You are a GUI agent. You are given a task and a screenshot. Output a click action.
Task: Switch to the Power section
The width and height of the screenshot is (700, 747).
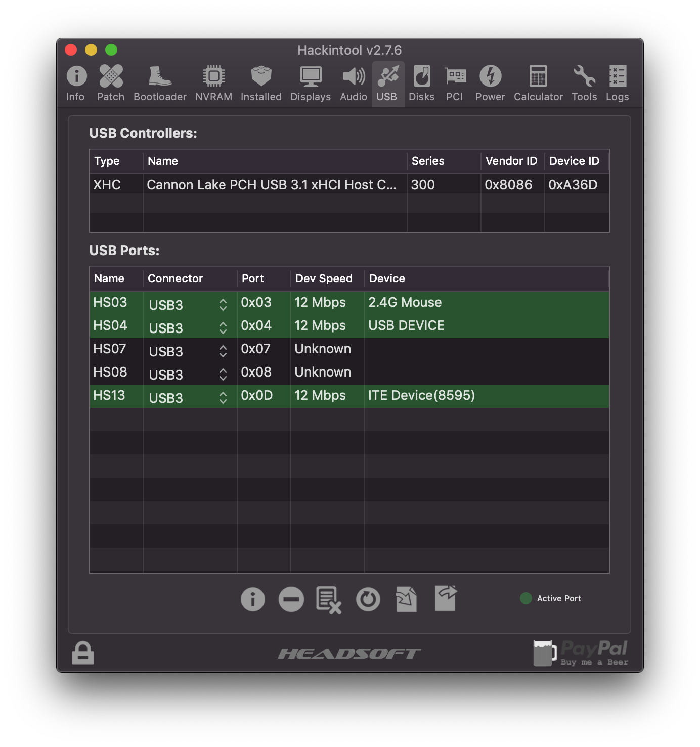(490, 84)
